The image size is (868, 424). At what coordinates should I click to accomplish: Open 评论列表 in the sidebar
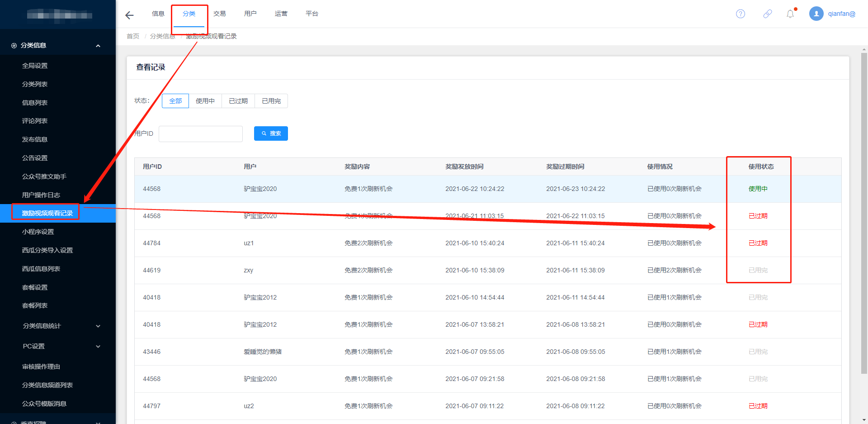[35, 121]
